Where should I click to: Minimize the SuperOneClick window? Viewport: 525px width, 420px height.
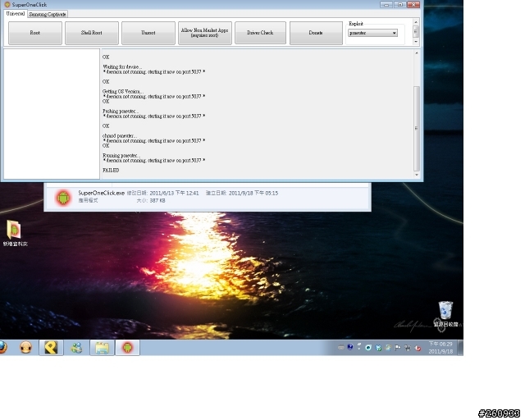[x=386, y=4]
